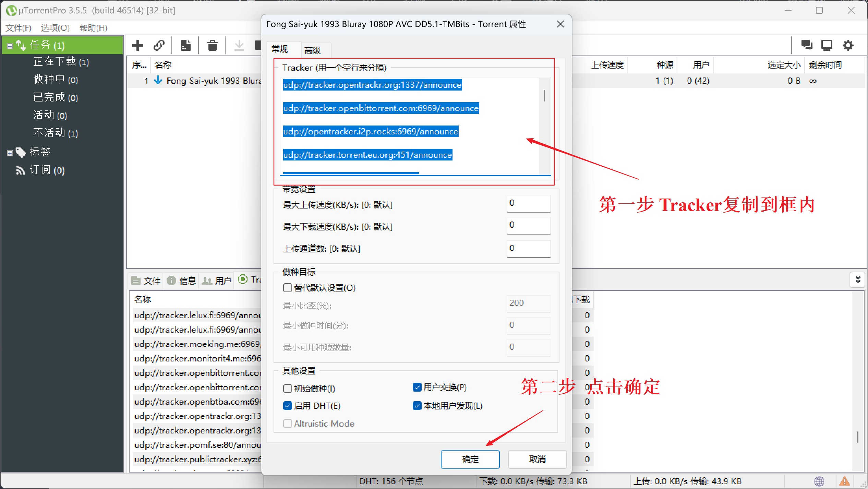
Task: Open the Files tab in detail pane
Action: [146, 281]
